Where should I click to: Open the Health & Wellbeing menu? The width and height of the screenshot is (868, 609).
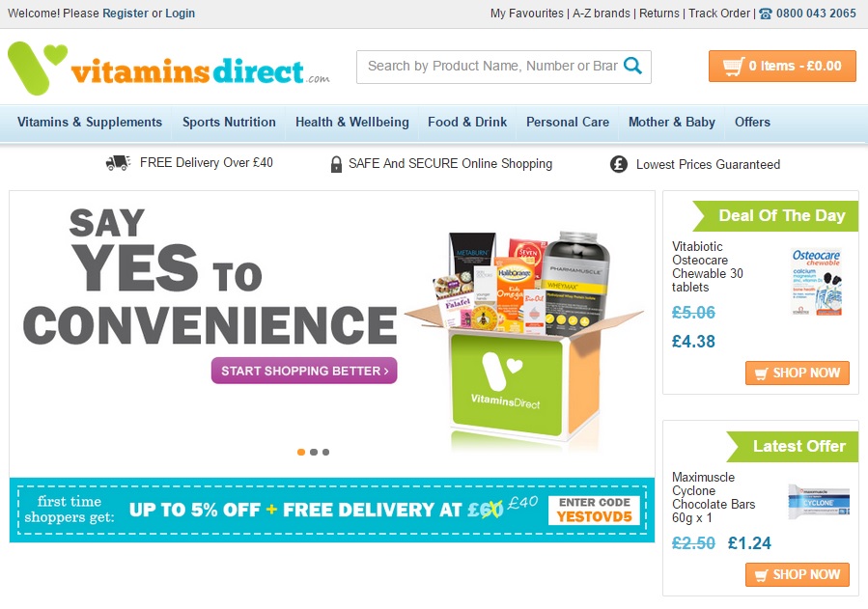[352, 123]
